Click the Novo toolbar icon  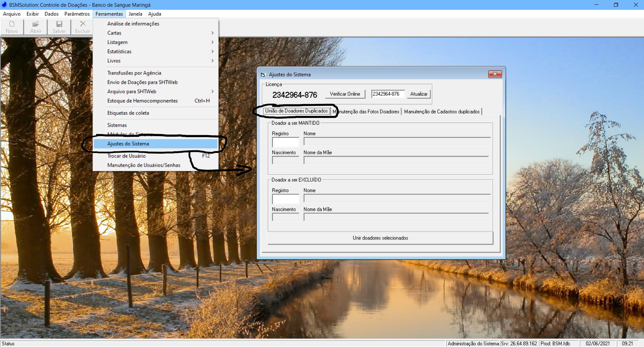12,24
